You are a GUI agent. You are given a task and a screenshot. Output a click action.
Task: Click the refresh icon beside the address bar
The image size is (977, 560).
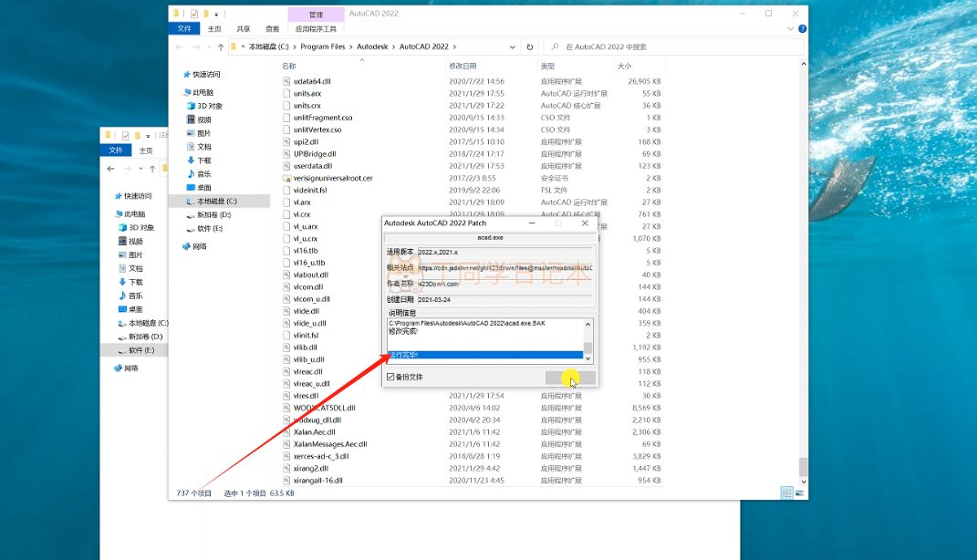(532, 47)
